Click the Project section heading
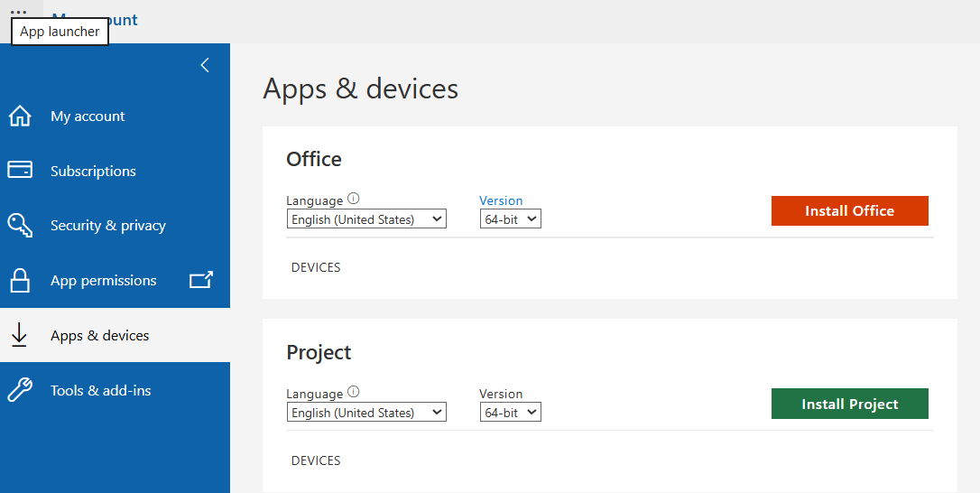Viewport: 980px width, 493px height. pos(319,352)
